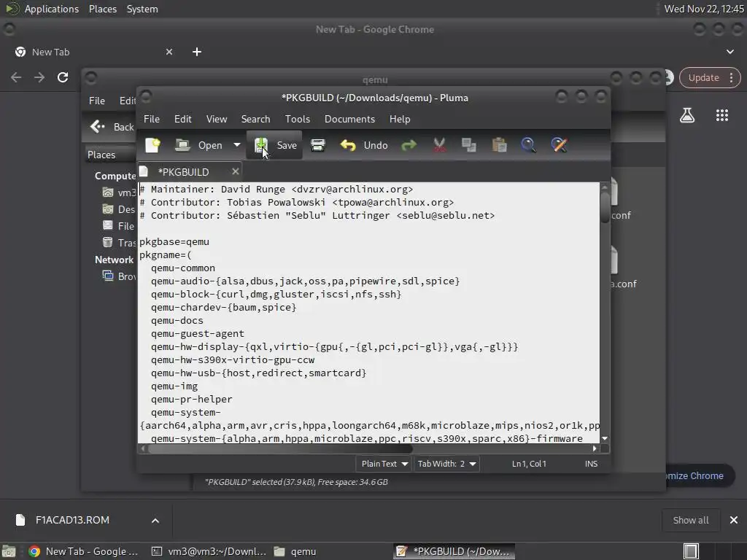Click the qemu-docs line in editor
747x560 pixels.
[177, 321]
